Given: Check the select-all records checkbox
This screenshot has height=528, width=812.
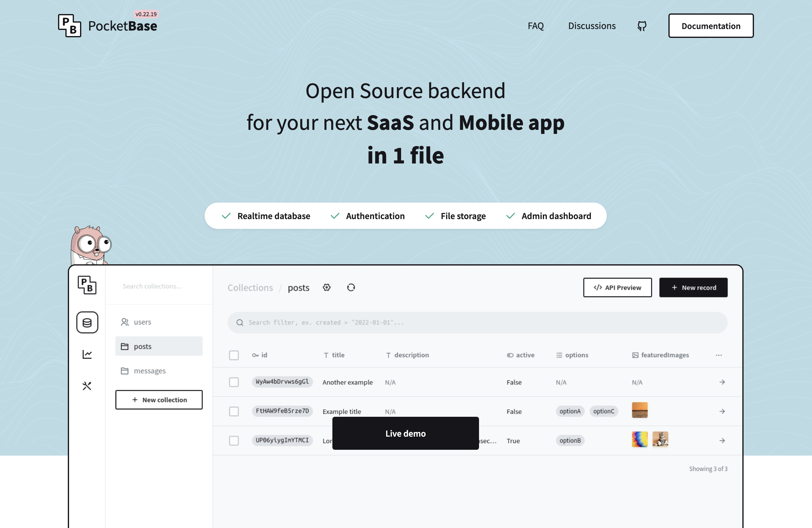Looking at the screenshot, I should pyautogui.click(x=234, y=355).
